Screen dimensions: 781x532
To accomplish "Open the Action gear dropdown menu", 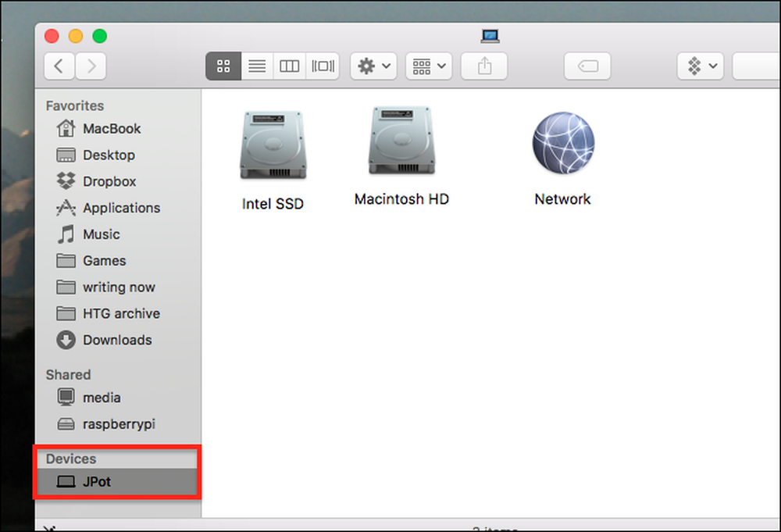I will point(373,66).
